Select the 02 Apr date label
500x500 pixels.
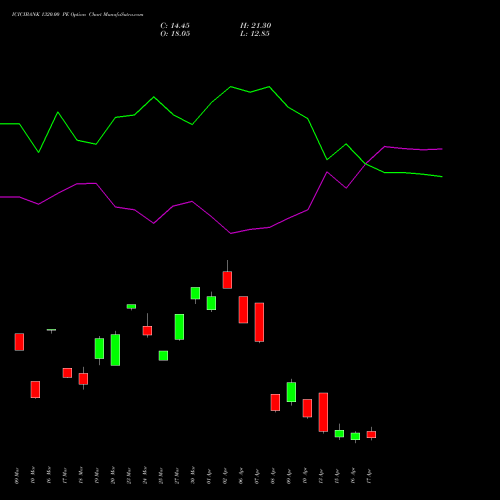pos(225,476)
